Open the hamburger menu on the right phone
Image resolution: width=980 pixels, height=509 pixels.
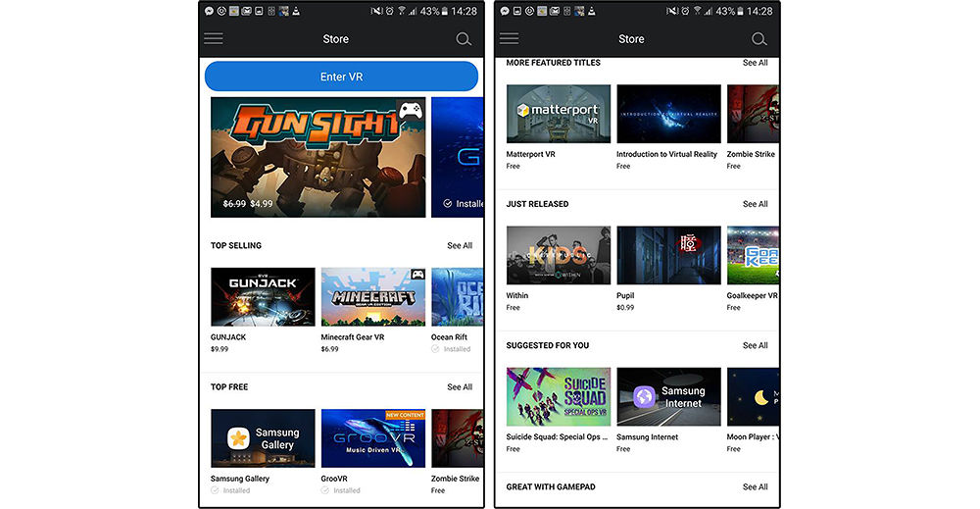click(x=510, y=39)
